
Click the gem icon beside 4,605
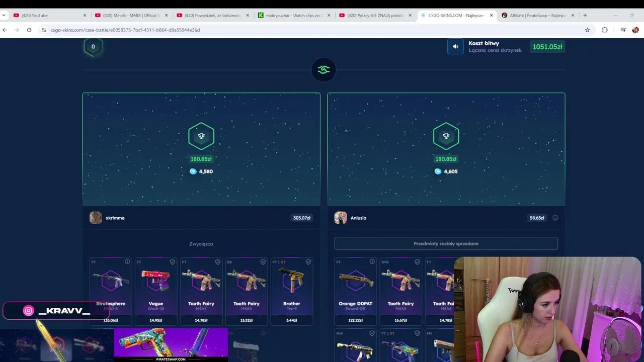438,171
